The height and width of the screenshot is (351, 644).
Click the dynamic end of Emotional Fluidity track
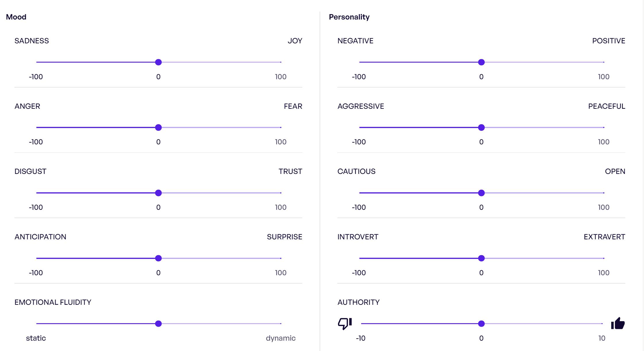point(280,324)
